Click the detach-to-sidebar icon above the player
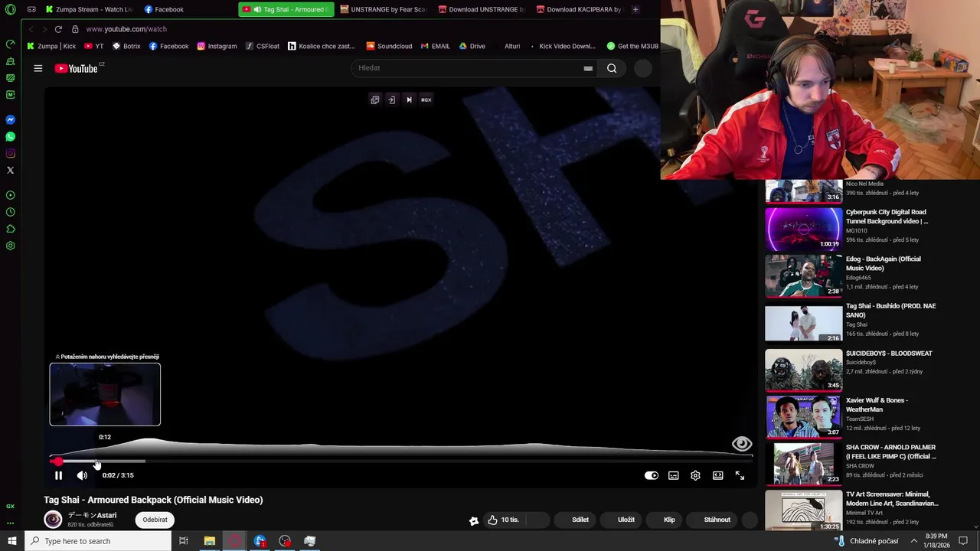The image size is (980, 551). point(391,99)
